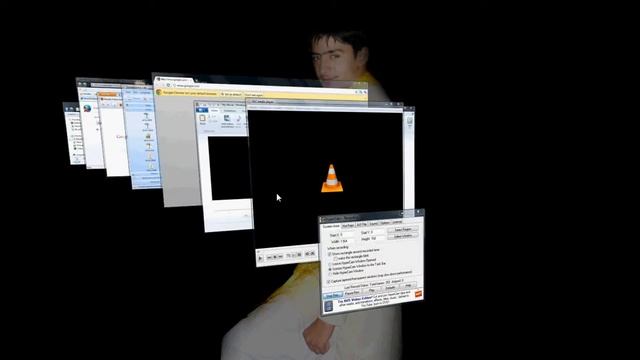Open the Screen Area tab in HyperCam
Image resolution: width=640 pixels, height=360 pixels.
coord(331,226)
